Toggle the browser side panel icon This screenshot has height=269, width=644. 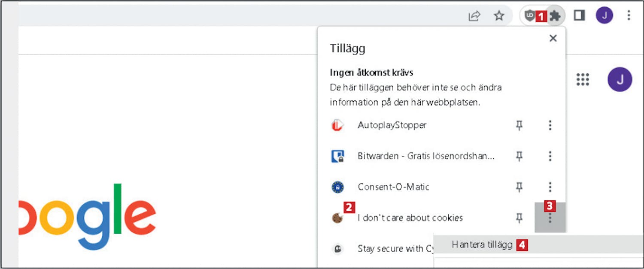click(x=579, y=16)
